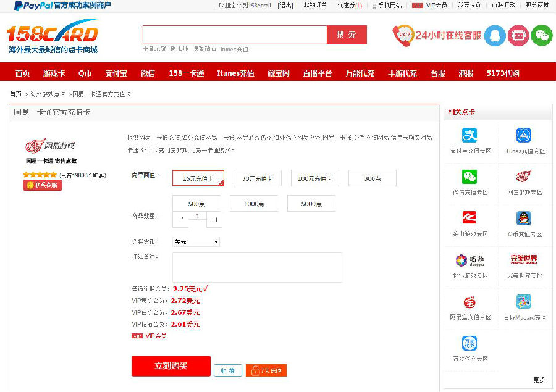This screenshot has width=556, height=392.
Task: Open the 首页 nav menu item
Action: point(22,73)
